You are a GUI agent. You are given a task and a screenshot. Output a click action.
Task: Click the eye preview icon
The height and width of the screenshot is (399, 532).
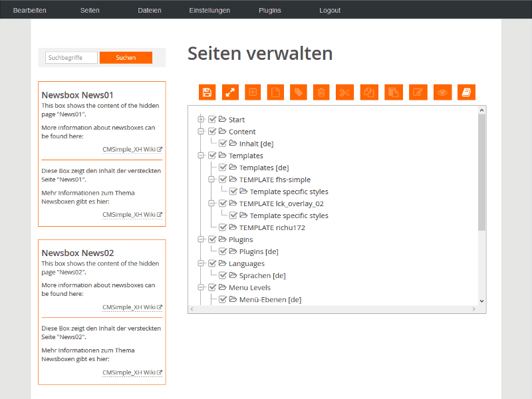click(x=442, y=92)
